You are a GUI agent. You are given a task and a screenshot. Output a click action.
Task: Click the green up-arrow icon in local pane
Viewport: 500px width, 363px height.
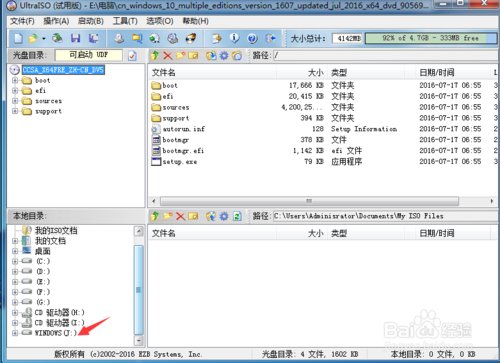[x=155, y=216]
